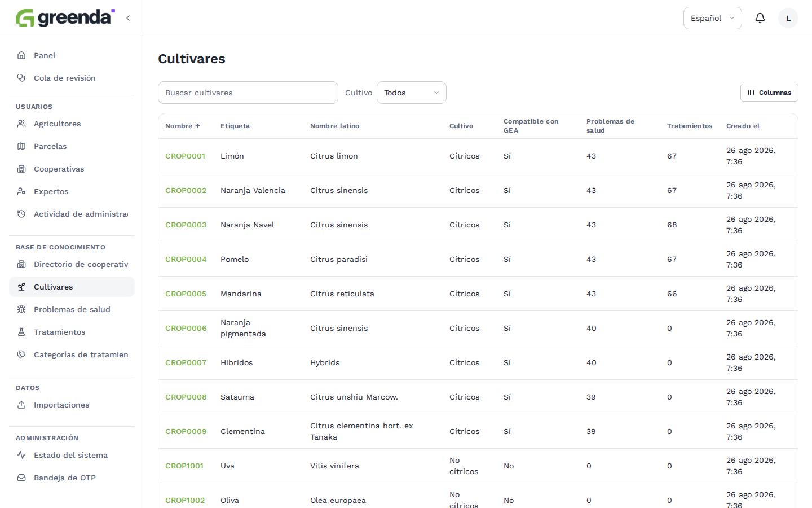Click the Parcelas map icon
Viewport: 812px width, 508px height.
tap(21, 146)
